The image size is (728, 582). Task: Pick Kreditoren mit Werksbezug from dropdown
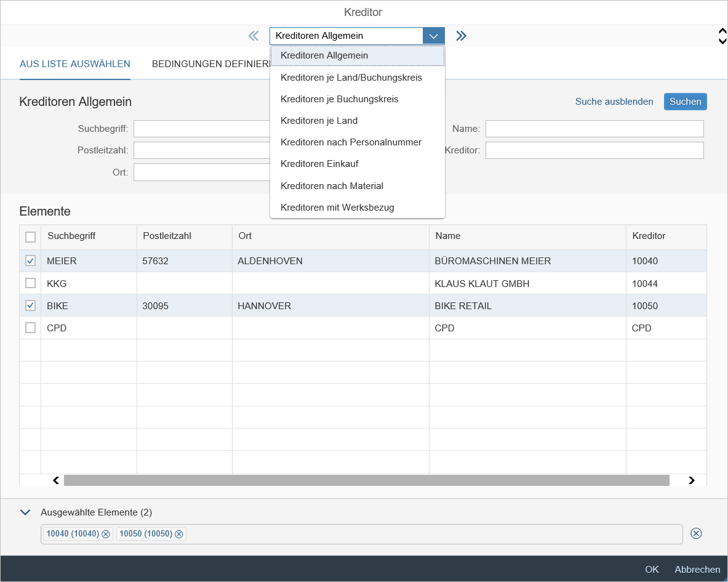[337, 208]
